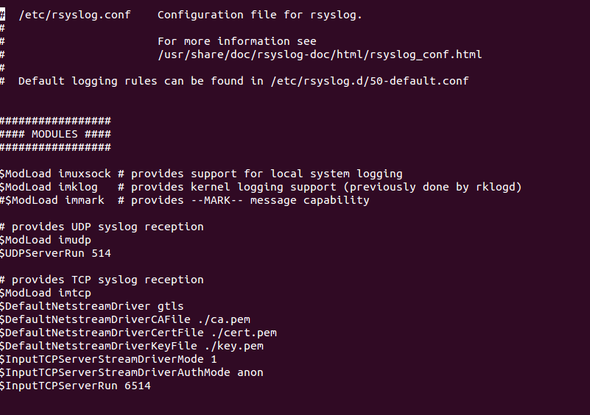The height and width of the screenshot is (415, 590).
Task: Click the cursor block at file start
Action: click(2, 15)
